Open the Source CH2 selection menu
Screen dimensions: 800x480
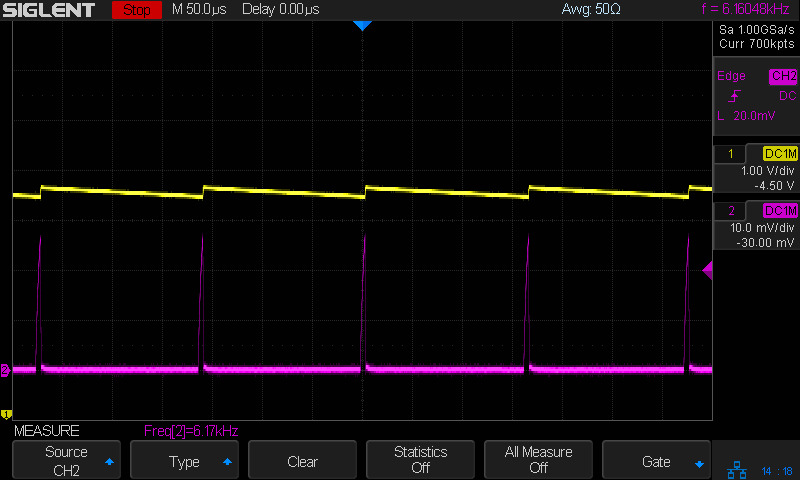click(x=66, y=460)
